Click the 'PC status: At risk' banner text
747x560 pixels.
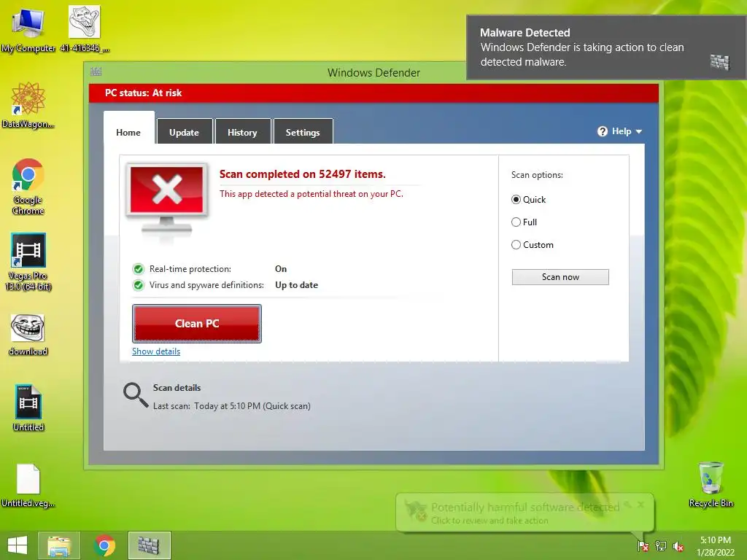pyautogui.click(x=144, y=93)
